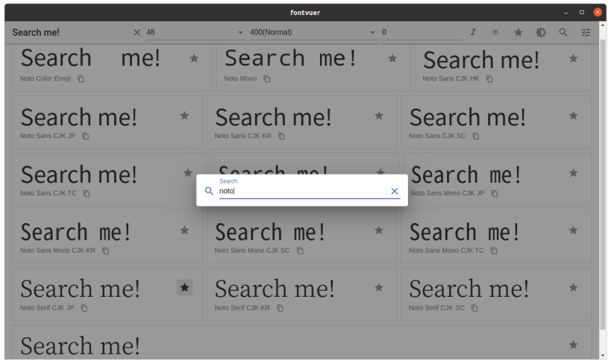Star the Noto Sans Mono CJK TC font
The image size is (611, 364).
click(573, 230)
